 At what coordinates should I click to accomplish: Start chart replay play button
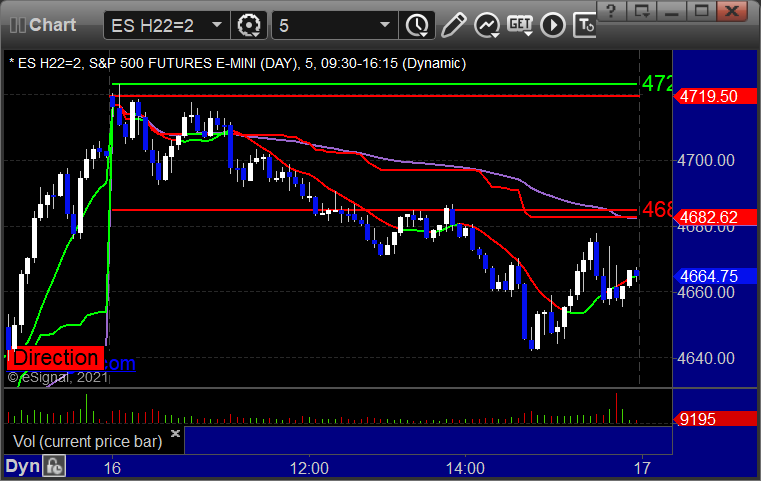point(553,25)
